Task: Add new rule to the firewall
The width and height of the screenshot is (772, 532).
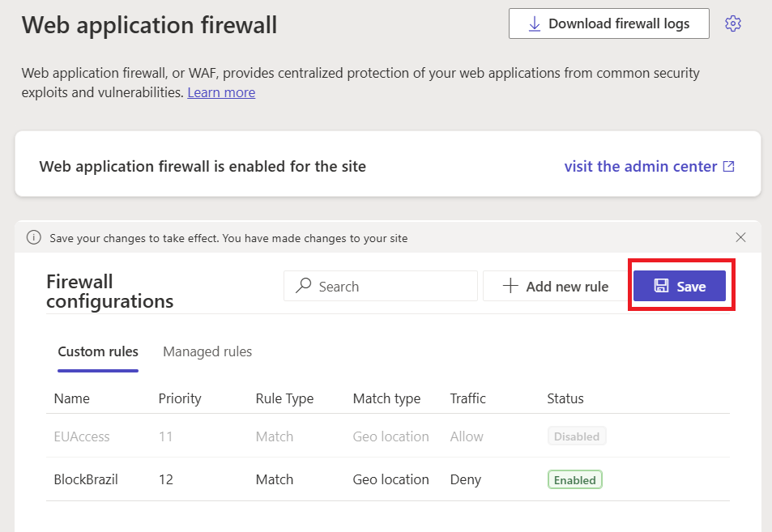Action: tap(555, 286)
